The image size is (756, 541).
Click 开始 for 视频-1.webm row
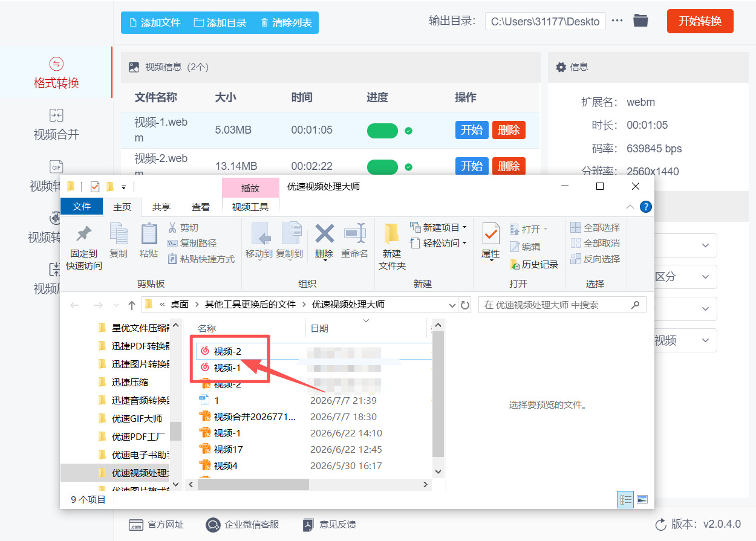coord(472,130)
